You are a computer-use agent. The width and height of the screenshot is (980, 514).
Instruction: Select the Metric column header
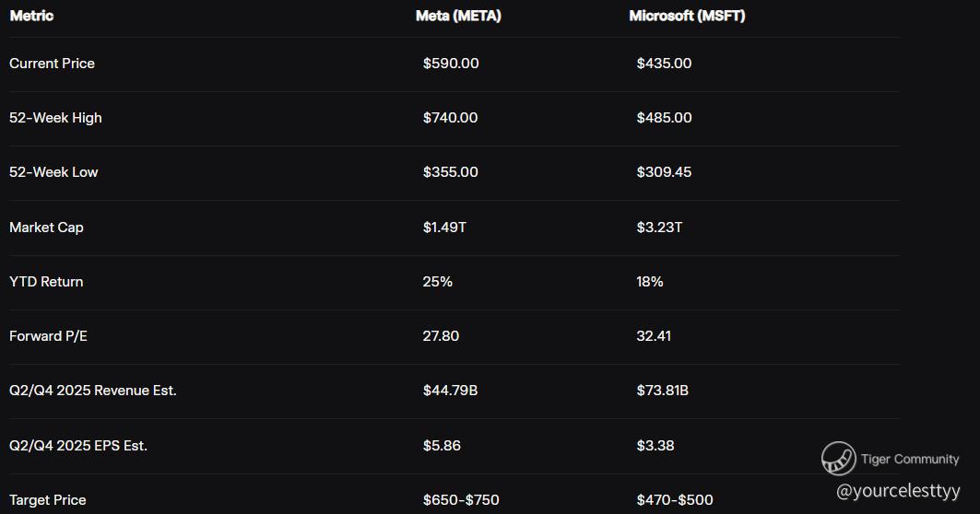click(x=31, y=16)
